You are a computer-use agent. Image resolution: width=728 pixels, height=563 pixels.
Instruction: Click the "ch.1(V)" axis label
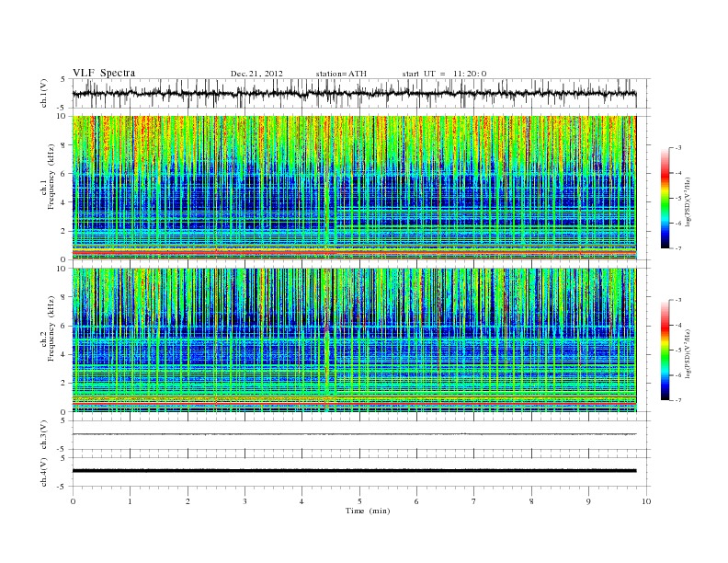pos(44,93)
